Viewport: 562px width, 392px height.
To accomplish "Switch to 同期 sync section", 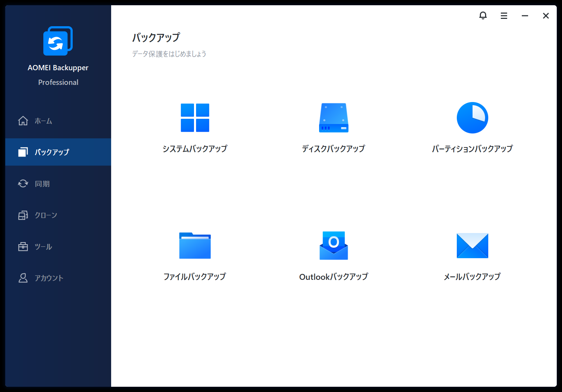I will (x=42, y=184).
